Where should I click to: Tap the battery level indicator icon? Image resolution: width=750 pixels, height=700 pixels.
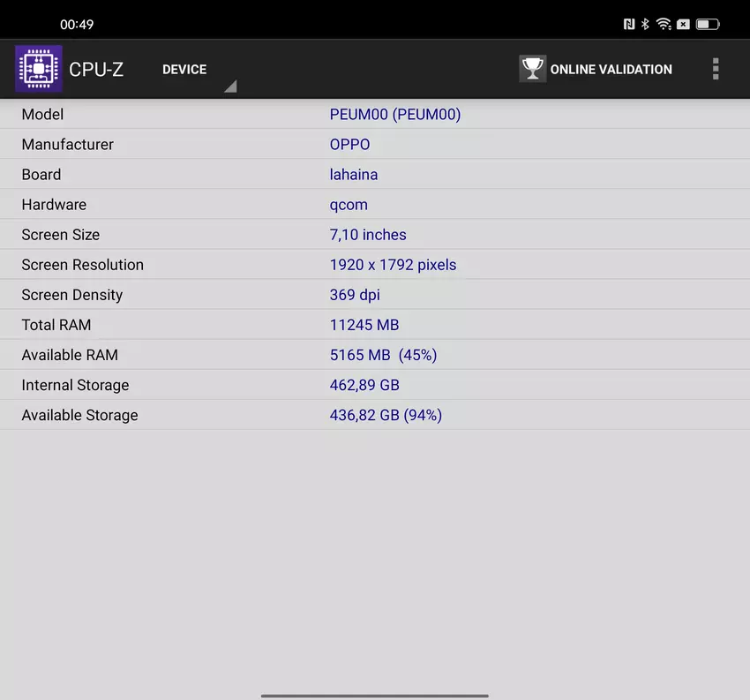pos(707,25)
